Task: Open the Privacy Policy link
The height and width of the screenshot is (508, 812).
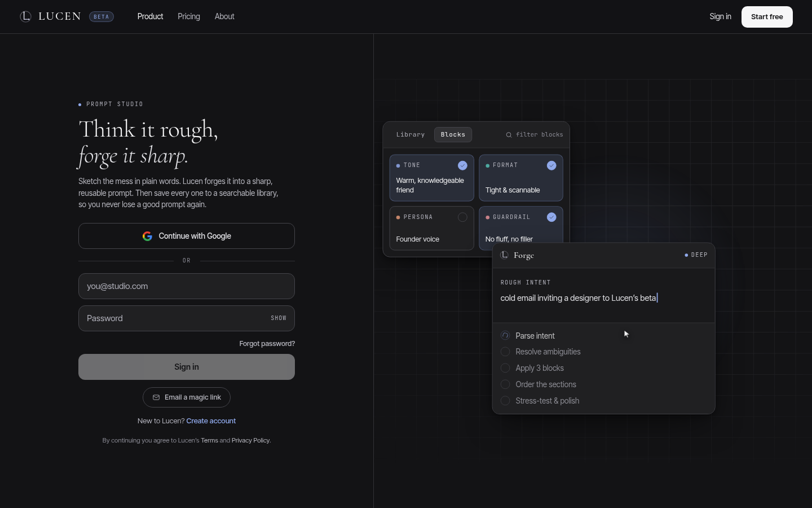Action: [x=251, y=440]
